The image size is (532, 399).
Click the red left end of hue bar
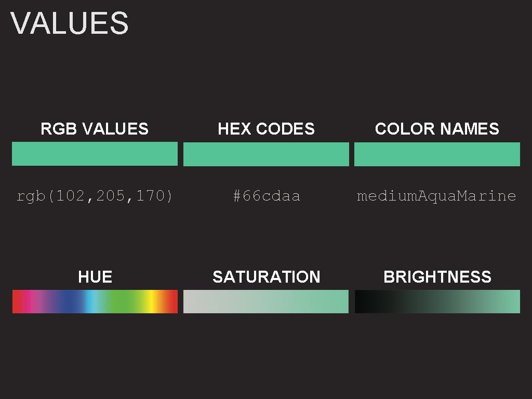[18, 302]
